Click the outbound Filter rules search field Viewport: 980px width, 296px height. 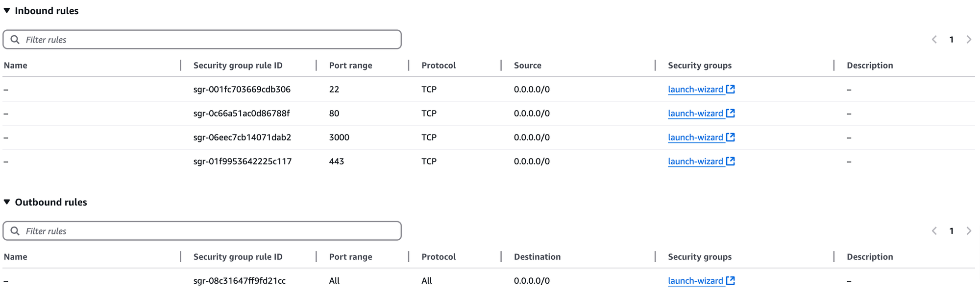click(211, 231)
